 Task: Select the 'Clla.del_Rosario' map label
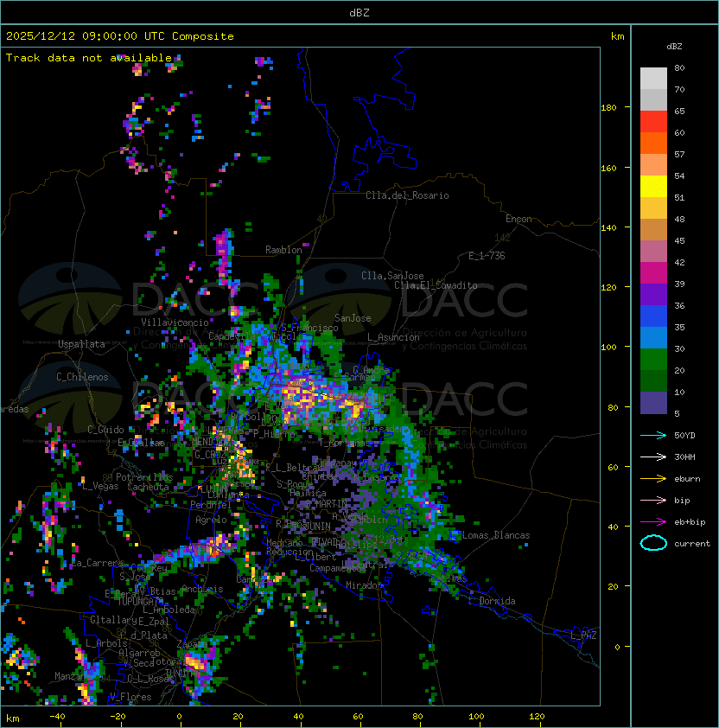[x=407, y=195]
